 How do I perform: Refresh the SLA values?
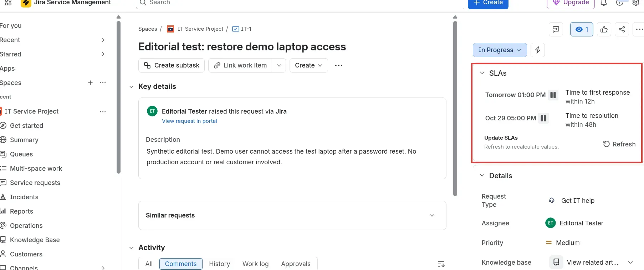coord(619,144)
